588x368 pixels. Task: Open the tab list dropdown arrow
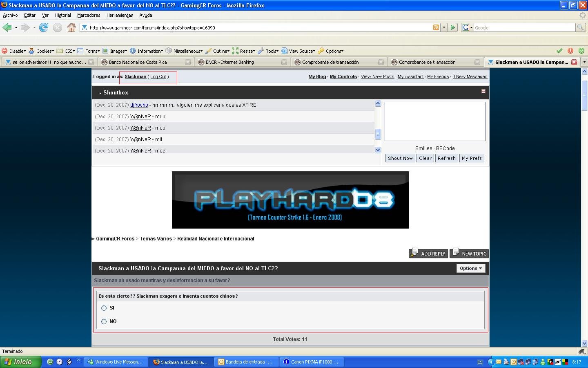click(x=584, y=62)
